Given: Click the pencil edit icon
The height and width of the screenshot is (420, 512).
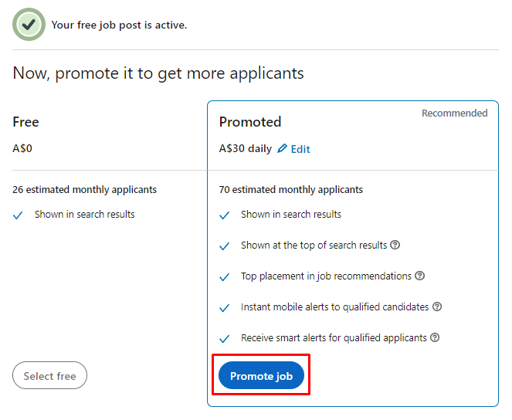Looking at the screenshot, I should pyautogui.click(x=282, y=148).
